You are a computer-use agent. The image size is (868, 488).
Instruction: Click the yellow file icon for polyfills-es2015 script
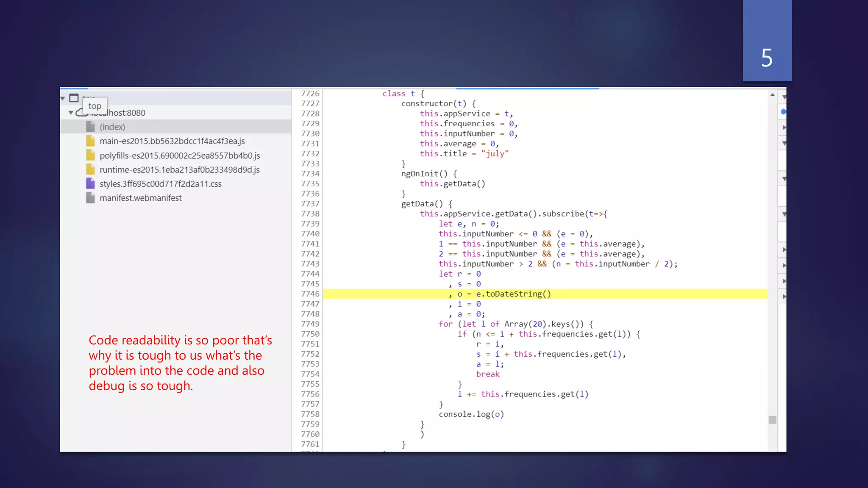point(90,155)
